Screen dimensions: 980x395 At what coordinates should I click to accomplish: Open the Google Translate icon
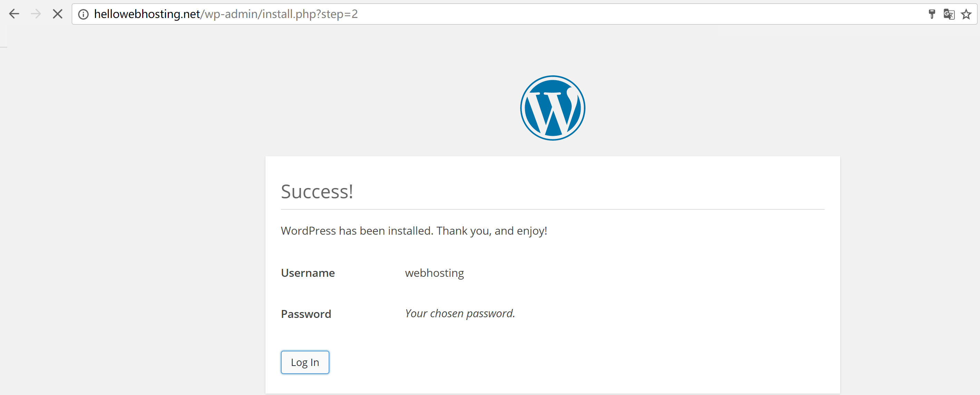(x=949, y=14)
